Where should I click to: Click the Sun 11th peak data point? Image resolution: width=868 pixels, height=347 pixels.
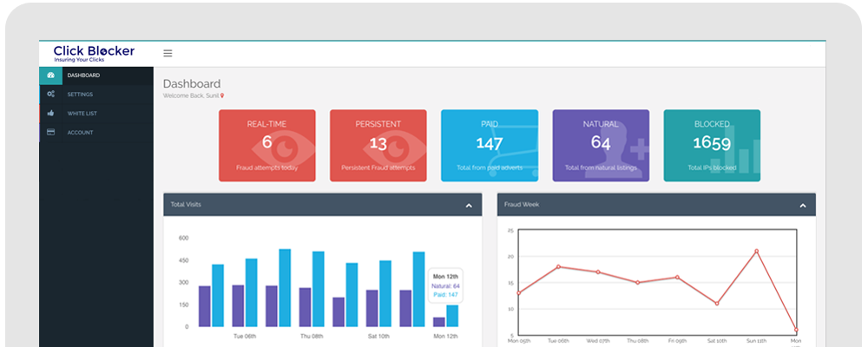756,251
